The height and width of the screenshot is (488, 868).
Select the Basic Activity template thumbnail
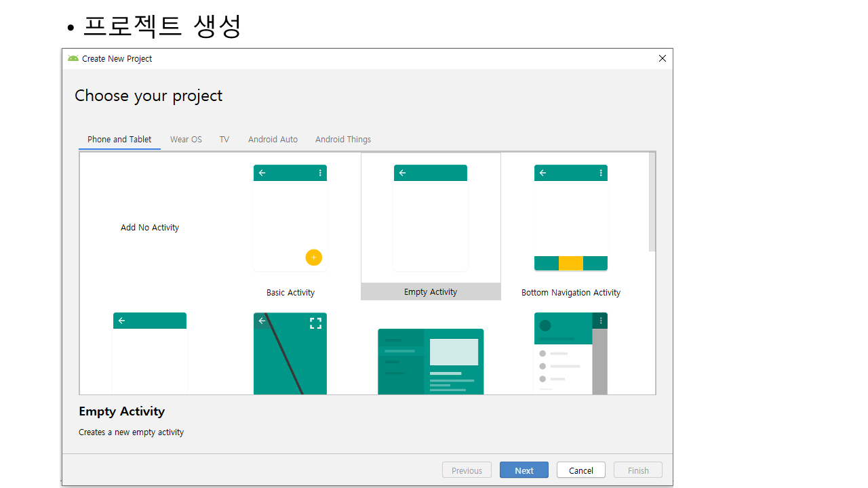[x=290, y=218]
